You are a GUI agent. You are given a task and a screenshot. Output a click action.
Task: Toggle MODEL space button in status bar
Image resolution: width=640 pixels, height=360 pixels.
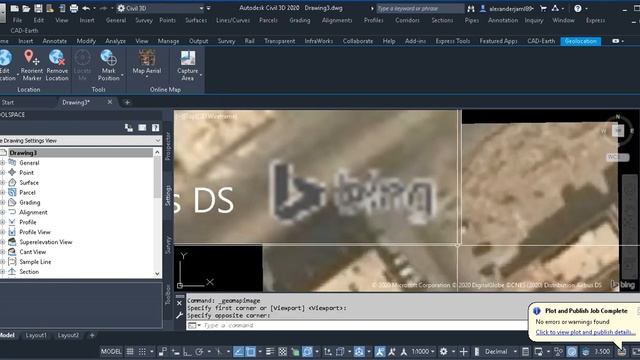click(111, 351)
